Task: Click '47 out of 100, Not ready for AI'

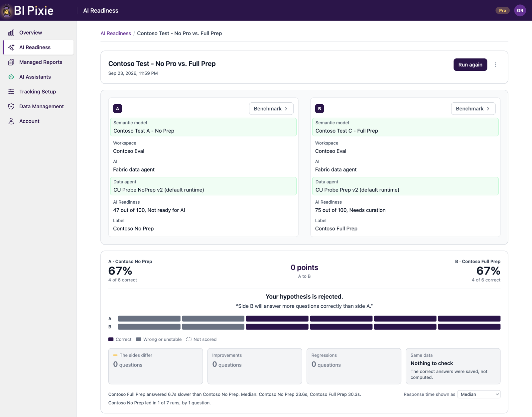Action: pyautogui.click(x=149, y=210)
